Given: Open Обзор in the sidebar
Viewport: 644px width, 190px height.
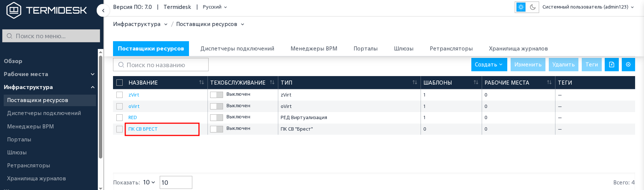Looking at the screenshot, I should click(13, 61).
